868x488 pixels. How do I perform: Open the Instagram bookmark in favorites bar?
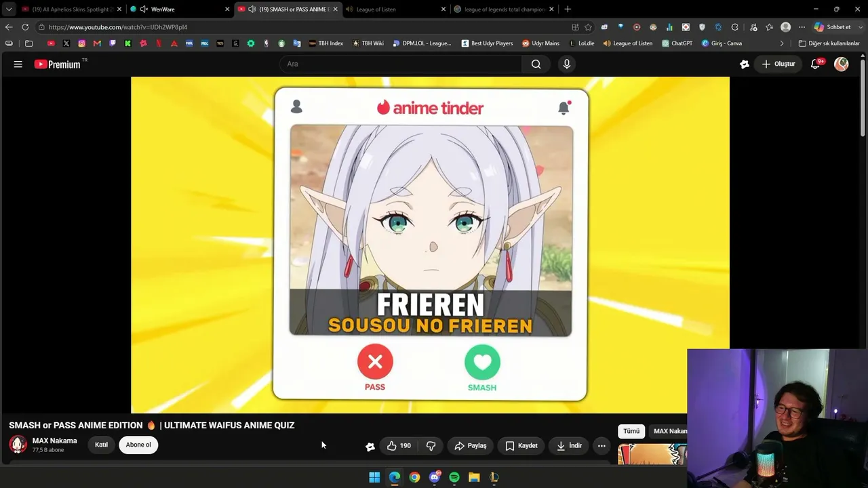coord(82,43)
